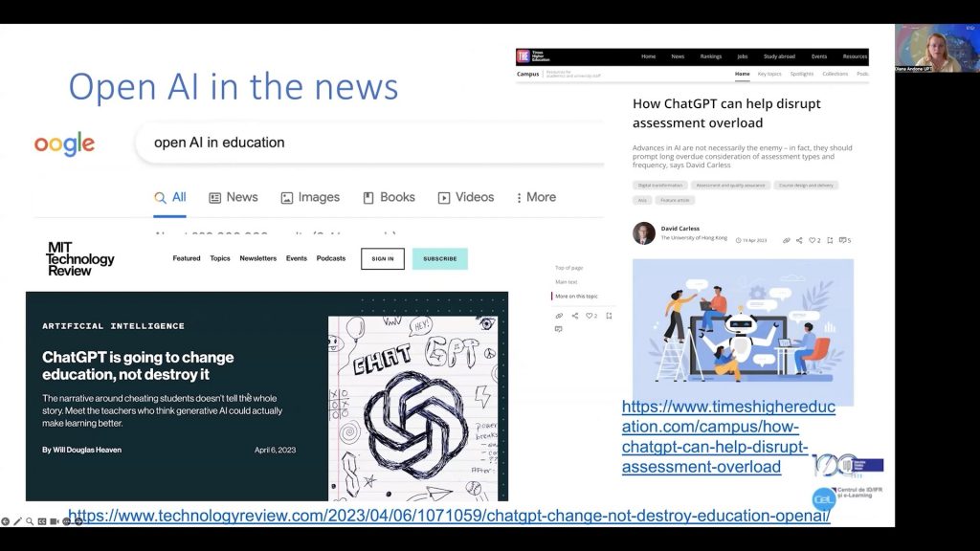Switch to the Images search tab
The image size is (980, 551).
pyautogui.click(x=310, y=197)
